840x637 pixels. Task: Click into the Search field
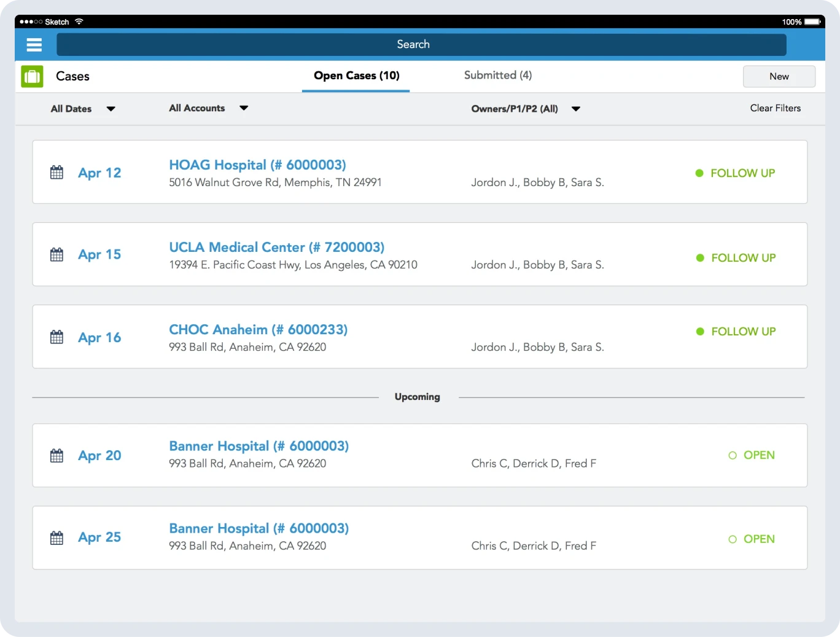421,44
